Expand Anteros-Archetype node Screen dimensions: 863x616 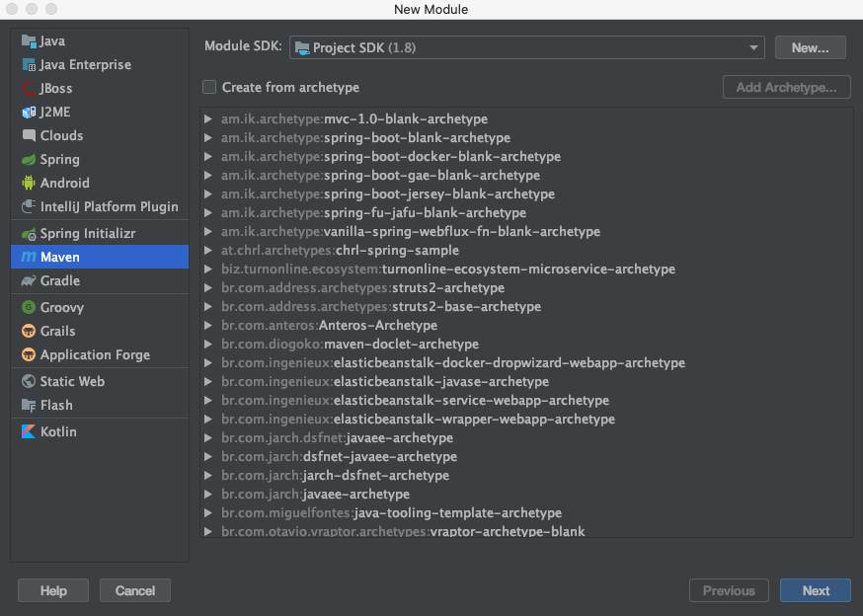point(208,325)
